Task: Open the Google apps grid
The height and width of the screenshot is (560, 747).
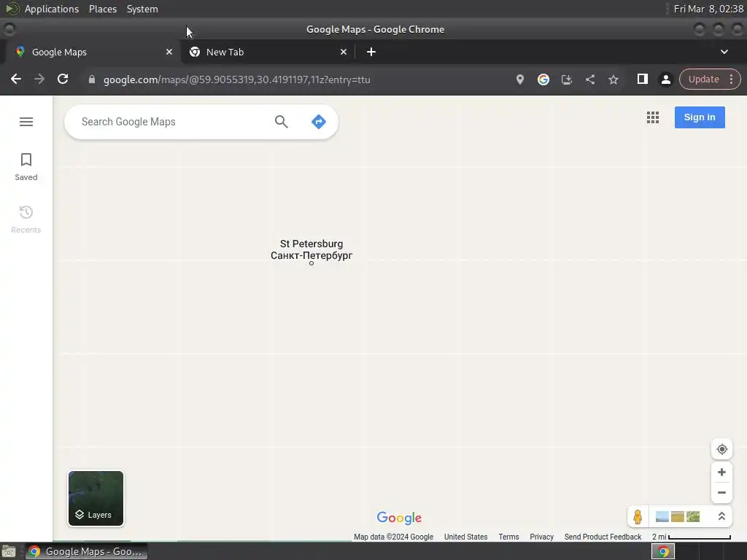Action: (653, 117)
